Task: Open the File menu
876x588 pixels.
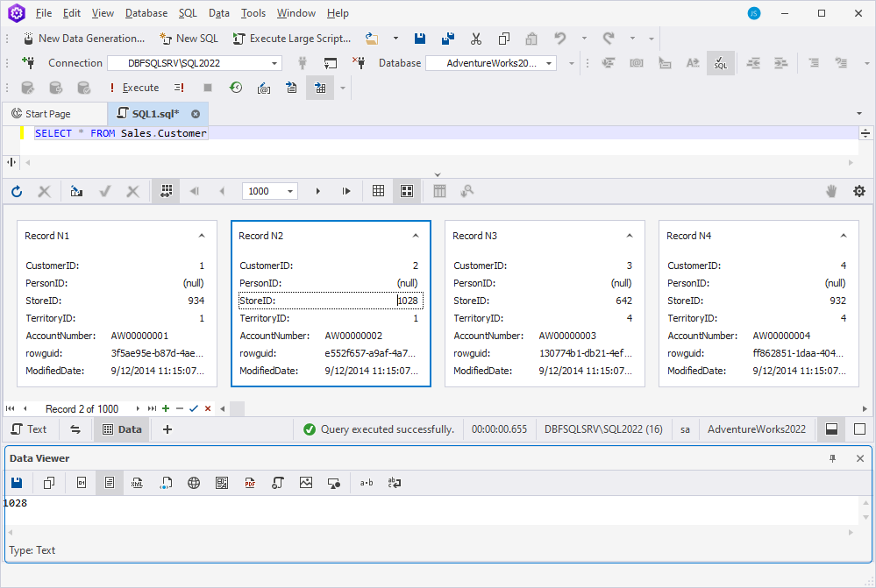Action: 44,13
